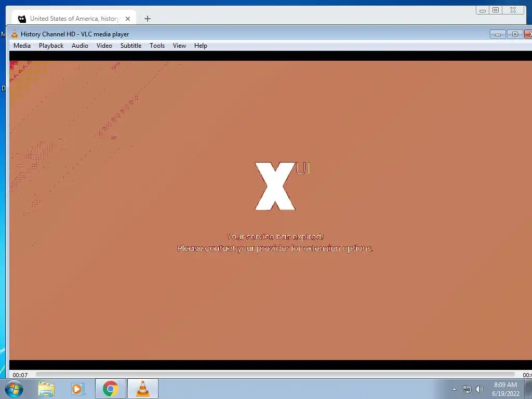Launch Windows Media Player from taskbar
Viewport: 532px width, 399px height.
click(77, 389)
